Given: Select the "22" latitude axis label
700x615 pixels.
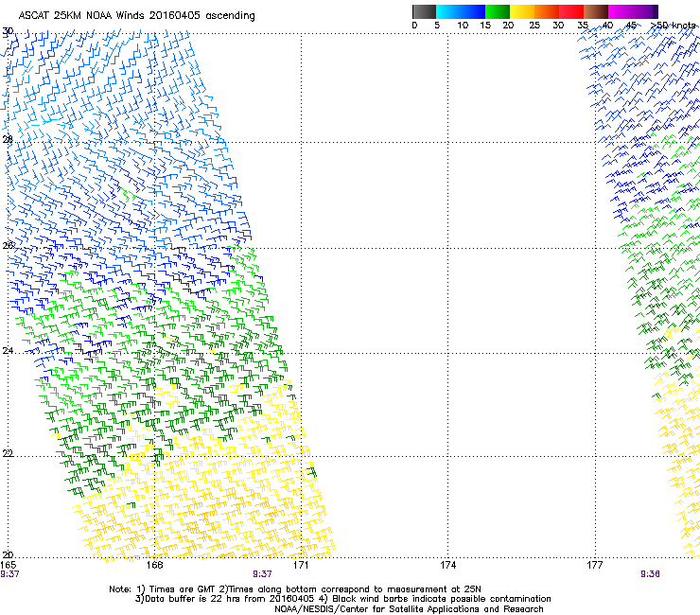Looking at the screenshot, I should [8, 453].
